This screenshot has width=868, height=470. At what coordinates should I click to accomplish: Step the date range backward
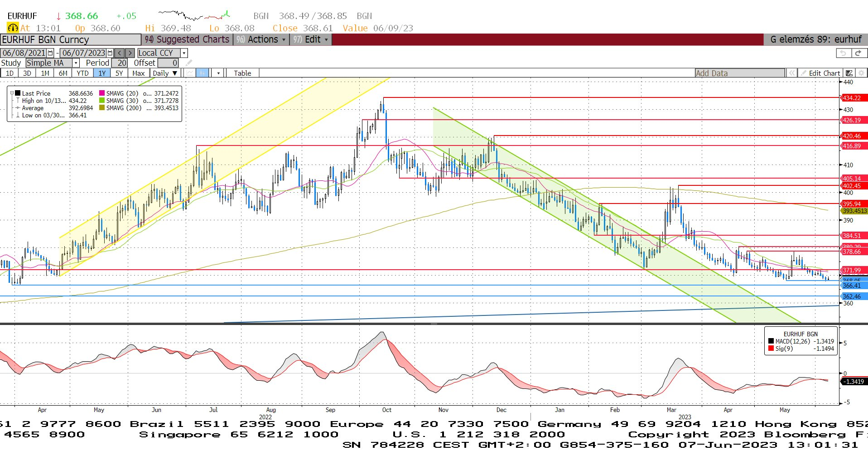(x=120, y=53)
